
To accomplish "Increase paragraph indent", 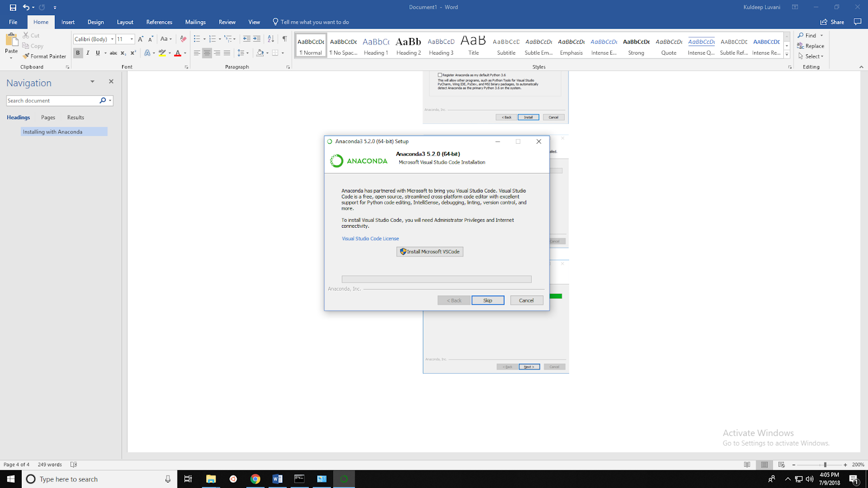I will [x=257, y=39].
